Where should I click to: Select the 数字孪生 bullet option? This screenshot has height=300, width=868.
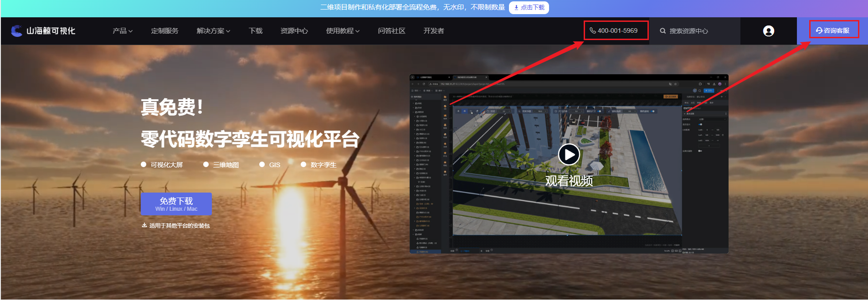tap(303, 165)
